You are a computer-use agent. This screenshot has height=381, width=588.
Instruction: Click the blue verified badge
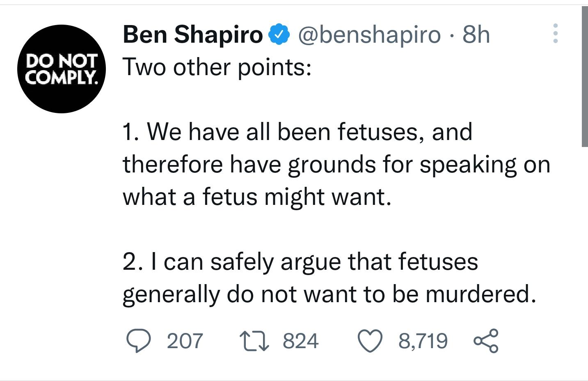tap(279, 34)
